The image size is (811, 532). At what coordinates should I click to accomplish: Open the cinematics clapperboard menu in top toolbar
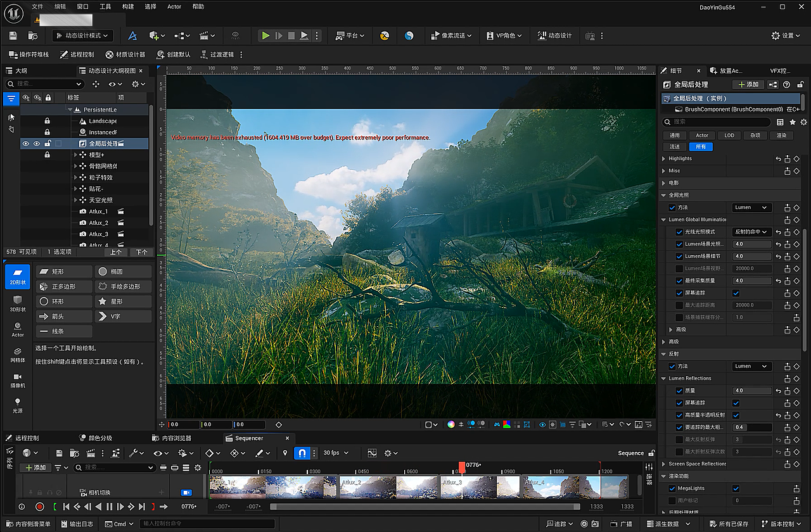(x=207, y=35)
